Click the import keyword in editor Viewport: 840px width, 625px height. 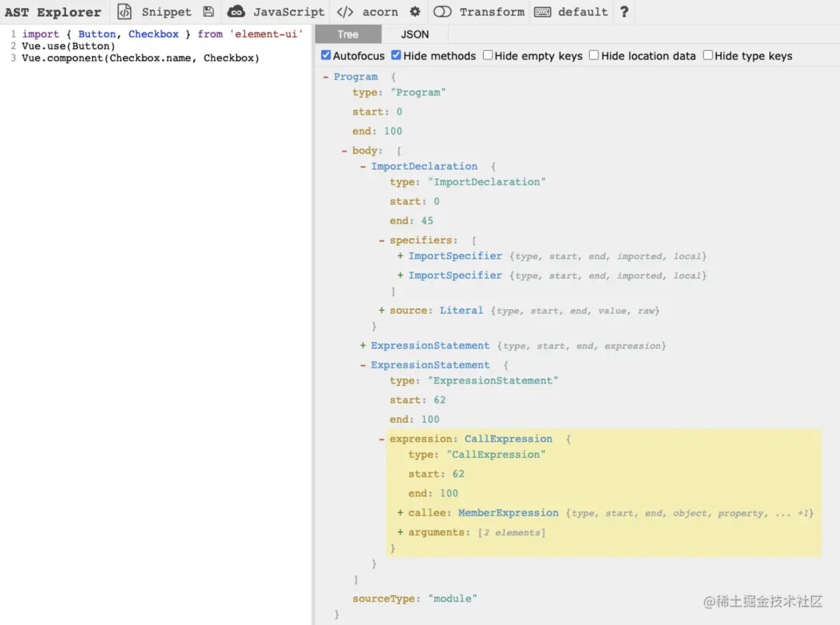click(x=40, y=34)
